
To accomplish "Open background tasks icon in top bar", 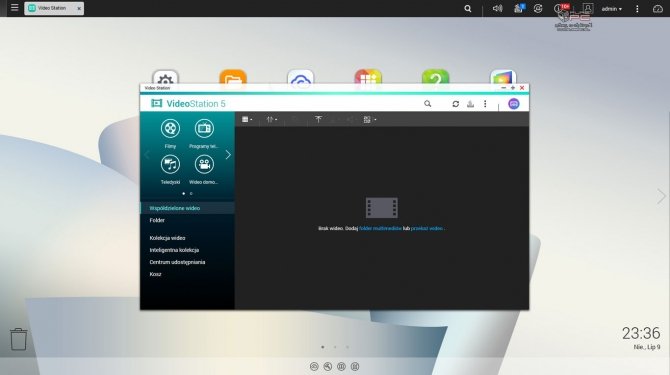I will 519,8.
